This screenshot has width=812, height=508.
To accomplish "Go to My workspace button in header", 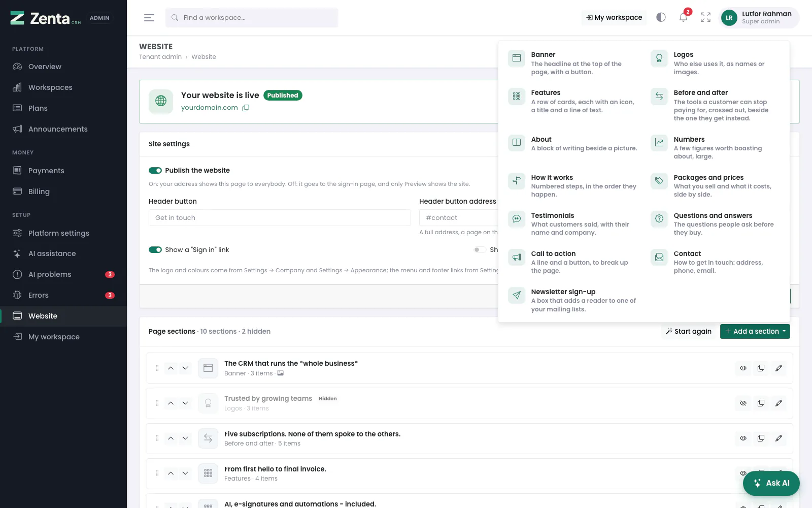I will tap(614, 18).
